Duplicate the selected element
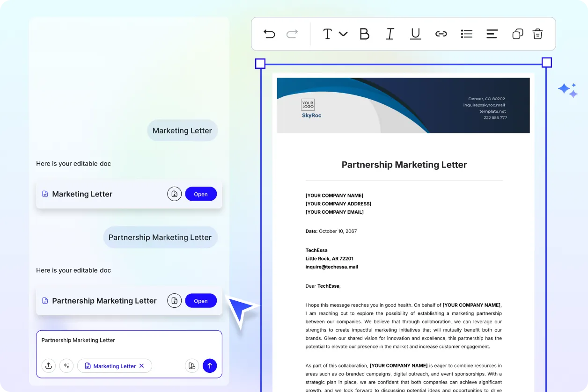Image resolution: width=588 pixels, height=392 pixels. 517,34
